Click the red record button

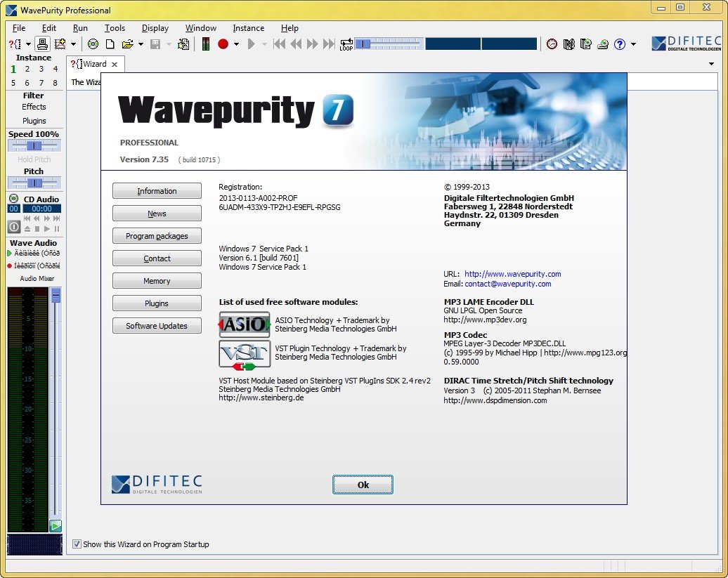coord(223,44)
